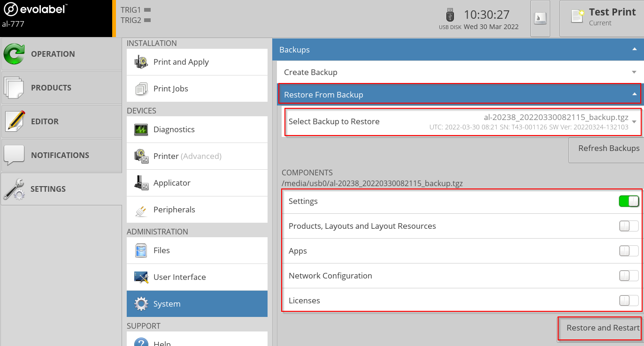Expand the Create Backup section
Image resolution: width=644 pixels, height=346 pixels.
coord(460,72)
